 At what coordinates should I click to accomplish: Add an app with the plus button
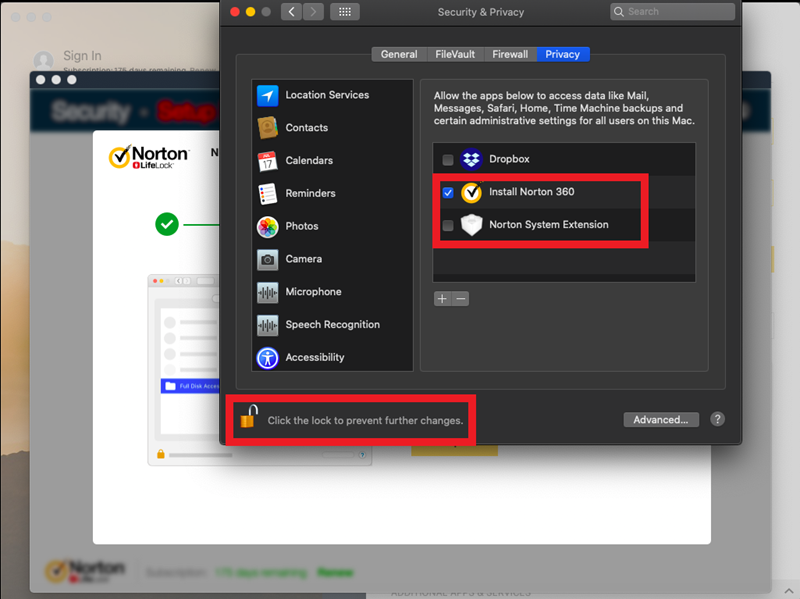click(442, 299)
